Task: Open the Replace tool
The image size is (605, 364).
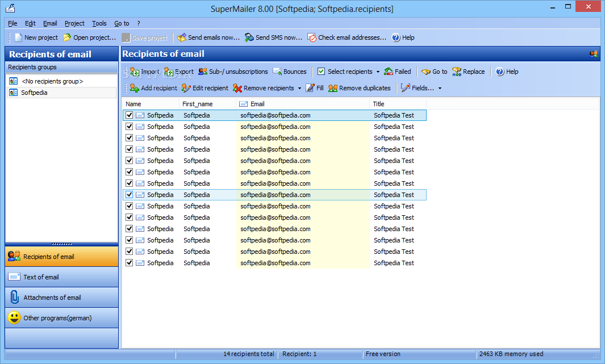Action: coord(469,72)
